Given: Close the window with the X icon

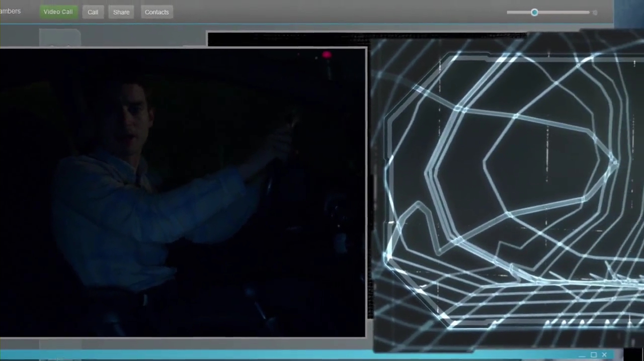Looking at the screenshot, I should click(x=604, y=355).
